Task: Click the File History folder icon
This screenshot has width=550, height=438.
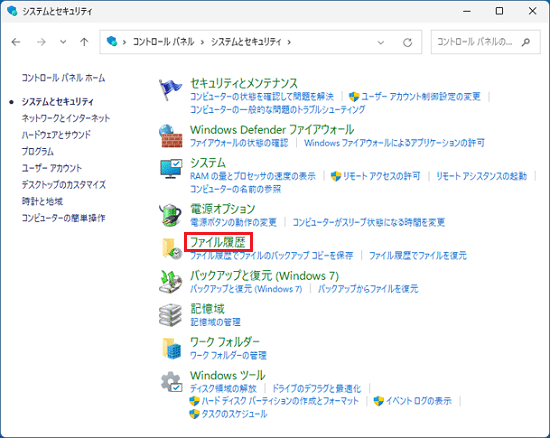Action: [172, 248]
